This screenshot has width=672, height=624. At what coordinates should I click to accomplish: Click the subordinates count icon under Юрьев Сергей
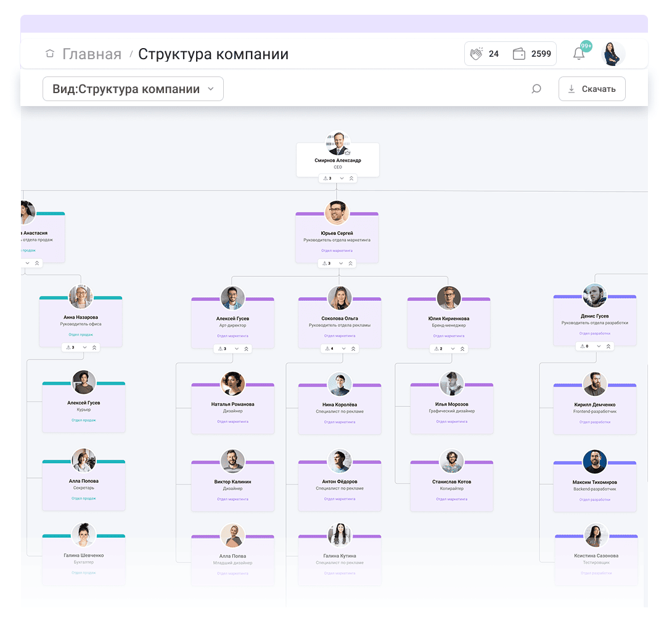326,263
